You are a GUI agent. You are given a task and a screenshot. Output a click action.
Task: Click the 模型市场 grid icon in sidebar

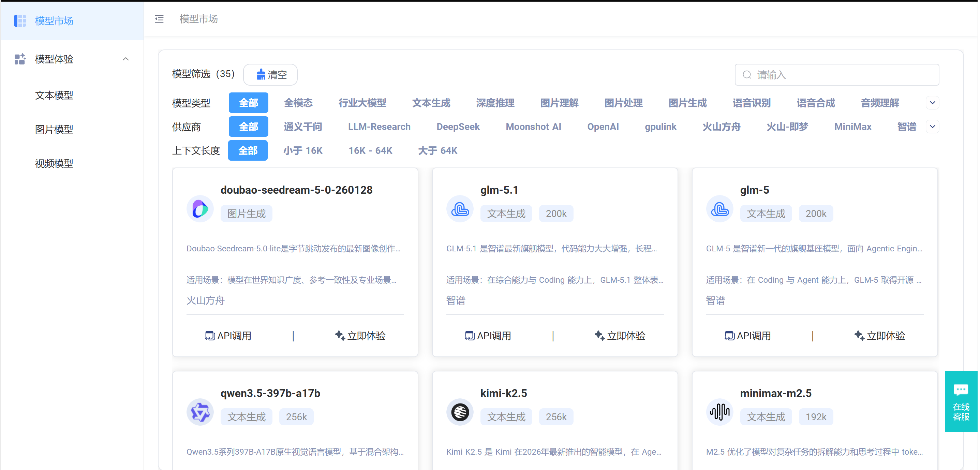tap(20, 20)
